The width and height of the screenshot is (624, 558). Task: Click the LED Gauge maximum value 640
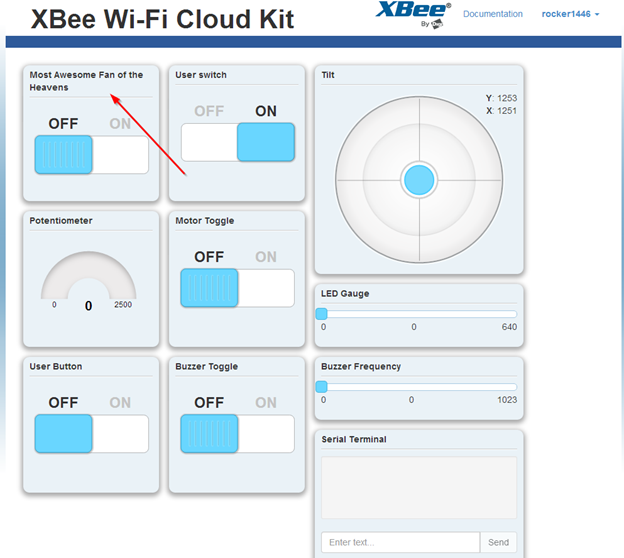(509, 327)
